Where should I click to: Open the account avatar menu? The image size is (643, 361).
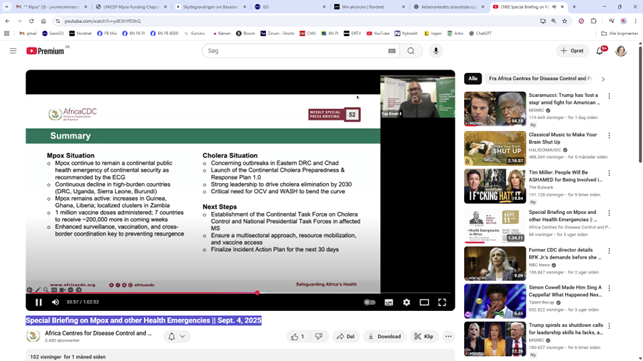click(621, 51)
